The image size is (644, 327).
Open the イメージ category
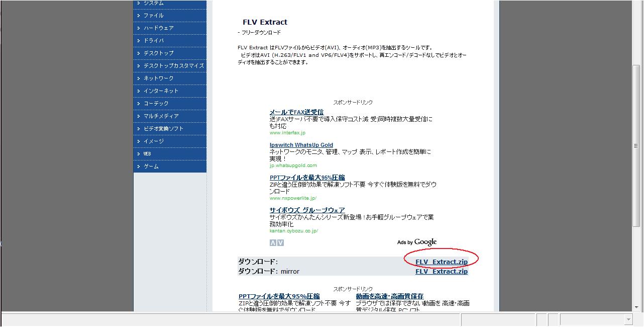(x=170, y=141)
